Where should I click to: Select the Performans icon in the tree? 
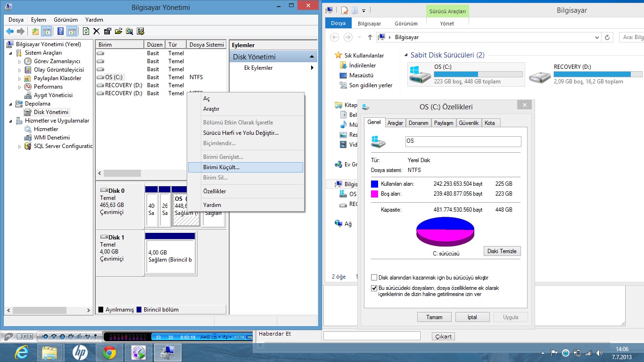(x=28, y=87)
